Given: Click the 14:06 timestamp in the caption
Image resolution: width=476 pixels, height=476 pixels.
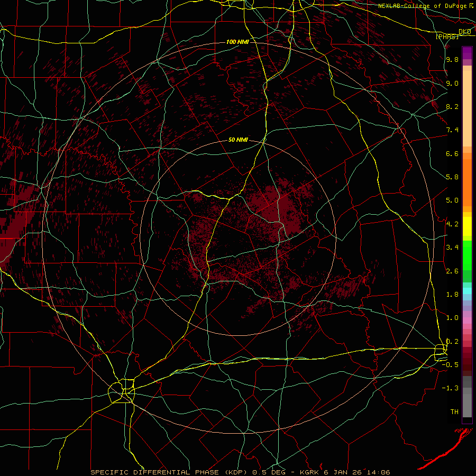Looking at the screenshot, I should [x=378, y=472].
